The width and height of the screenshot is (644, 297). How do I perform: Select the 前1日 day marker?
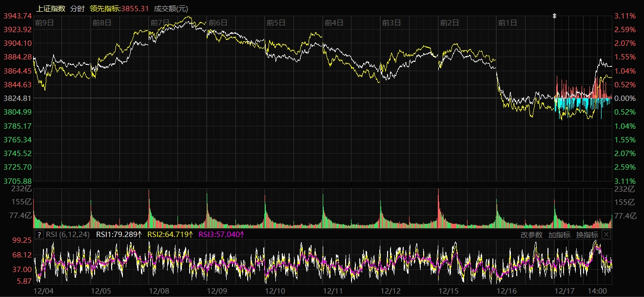click(x=507, y=22)
